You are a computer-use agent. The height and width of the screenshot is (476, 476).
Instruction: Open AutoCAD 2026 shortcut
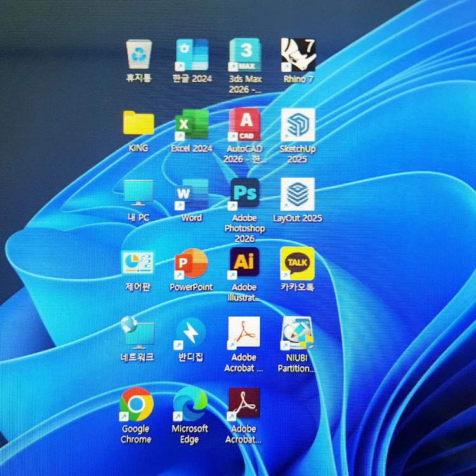pyautogui.click(x=244, y=124)
